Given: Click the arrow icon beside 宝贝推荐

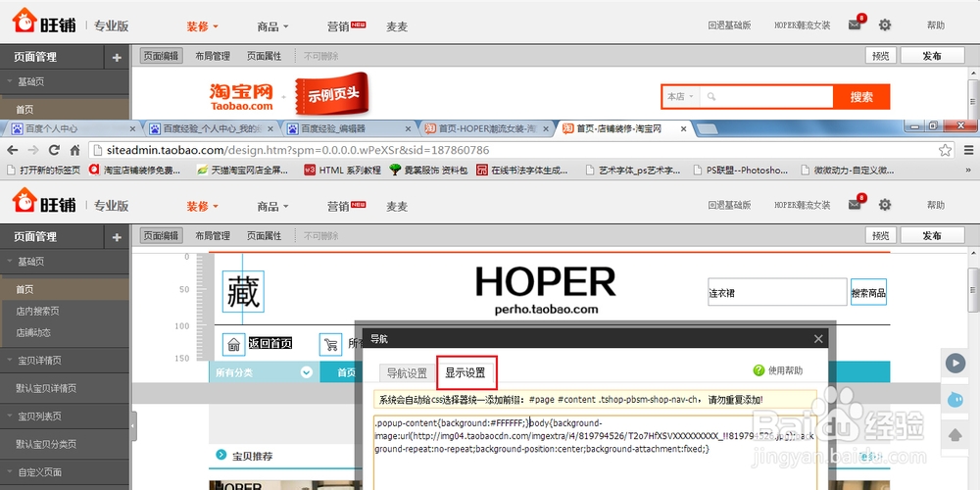Looking at the screenshot, I should pos(220,455).
